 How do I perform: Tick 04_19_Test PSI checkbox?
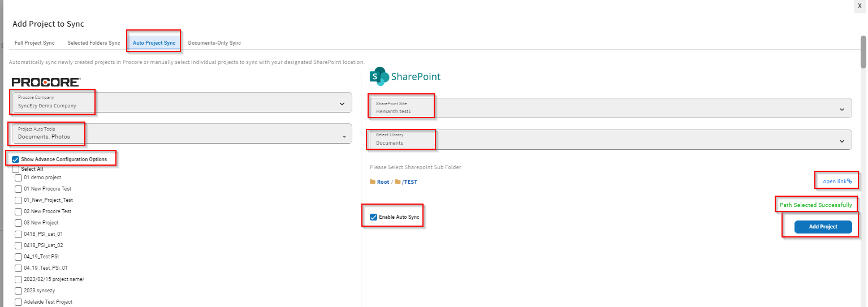[19, 257]
